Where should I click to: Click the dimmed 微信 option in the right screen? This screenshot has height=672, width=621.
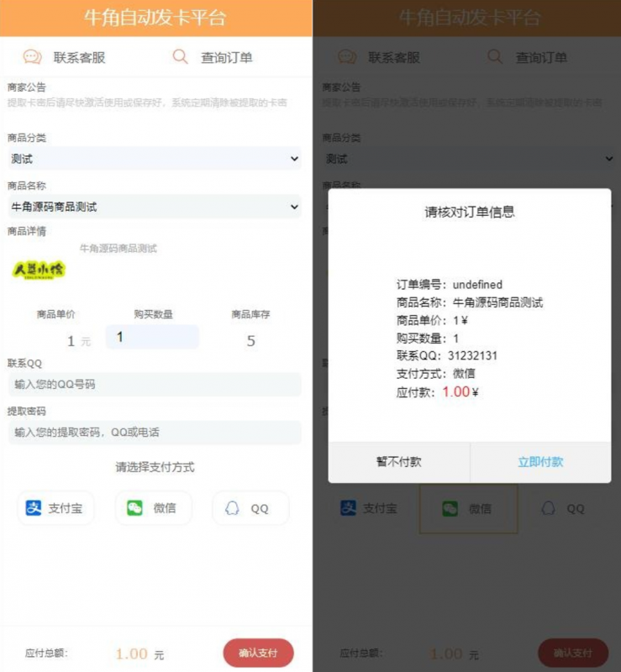tap(468, 509)
